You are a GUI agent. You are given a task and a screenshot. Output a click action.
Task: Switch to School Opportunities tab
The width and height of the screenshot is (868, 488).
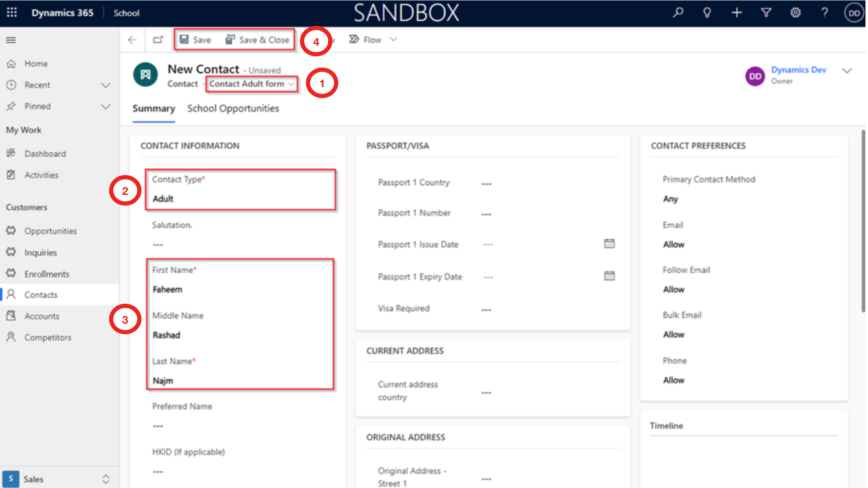(x=233, y=108)
